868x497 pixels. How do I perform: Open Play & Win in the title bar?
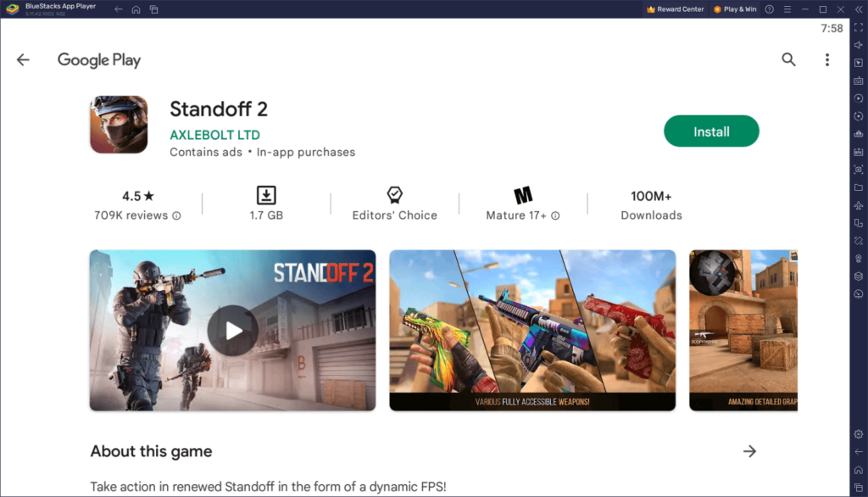[x=734, y=9]
